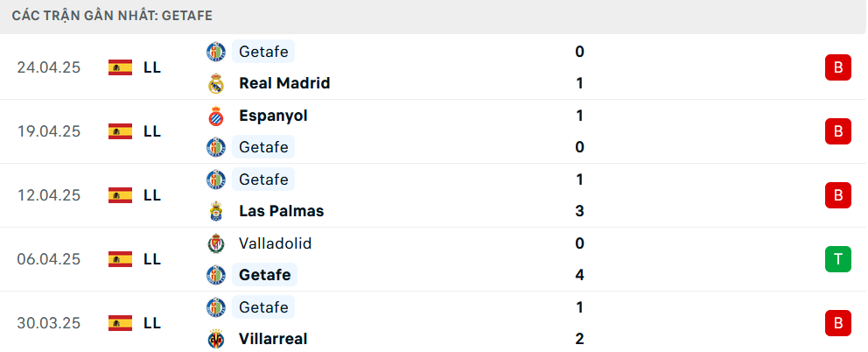Screen dimensions: 868x352
Task: Open the Real Madrid team link
Action: (x=284, y=83)
